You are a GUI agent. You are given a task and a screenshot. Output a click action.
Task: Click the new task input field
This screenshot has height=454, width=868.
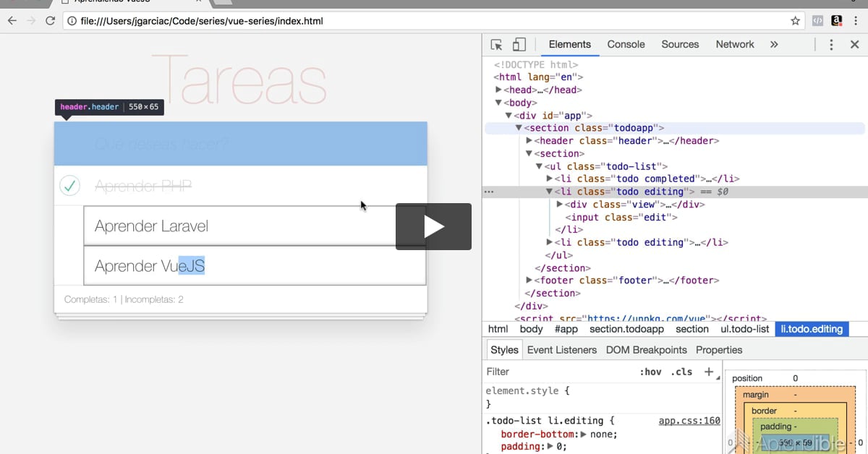[x=241, y=144]
